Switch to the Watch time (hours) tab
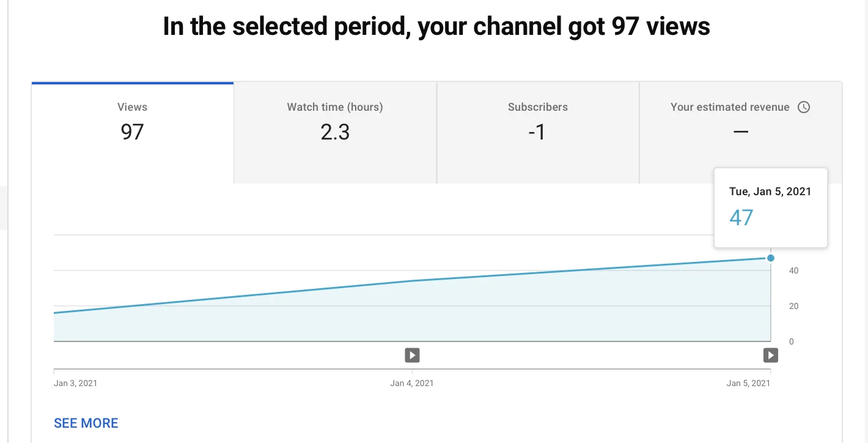This screenshot has height=443, width=868. 335,133
